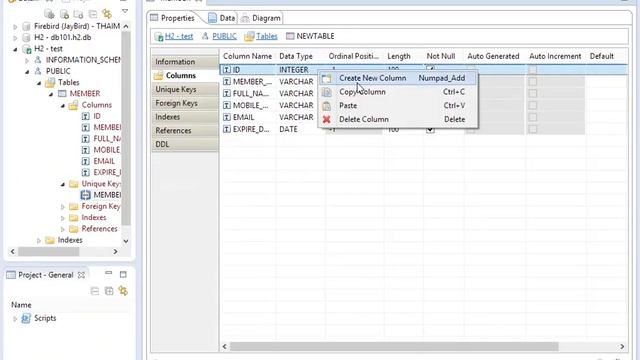
Task: Expand the Firebird (JayBird) connection node
Action: tap(15, 27)
